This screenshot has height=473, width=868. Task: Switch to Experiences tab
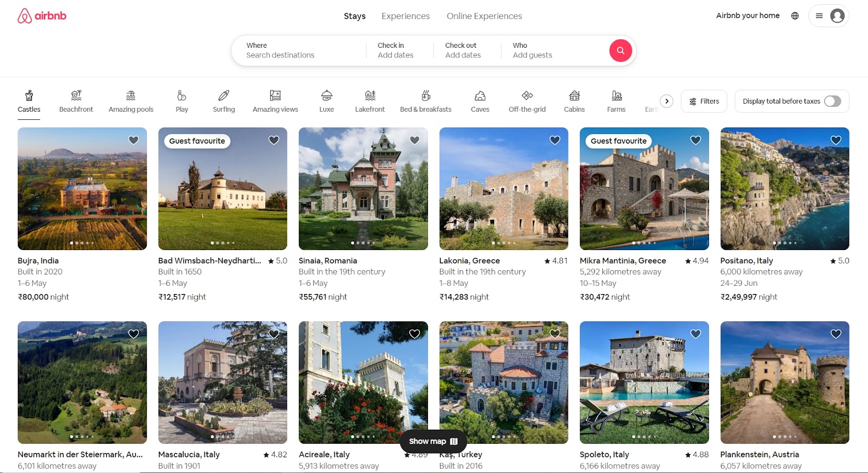[405, 16]
